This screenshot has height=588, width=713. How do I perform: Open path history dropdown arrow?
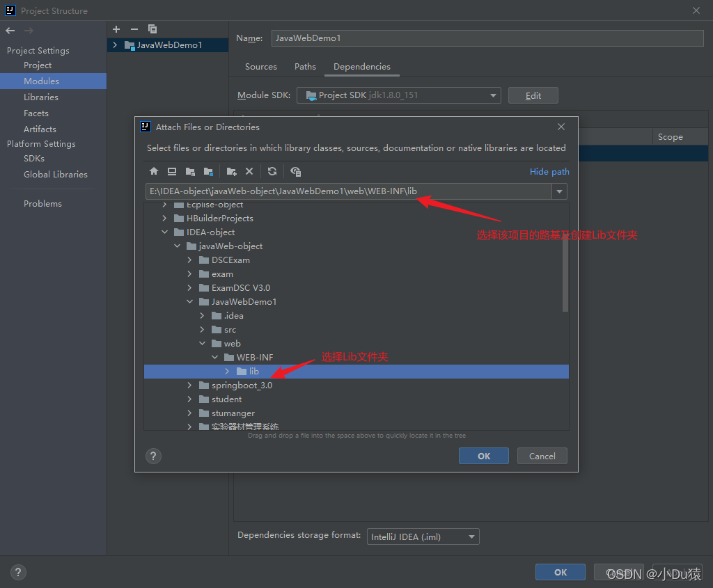click(559, 191)
